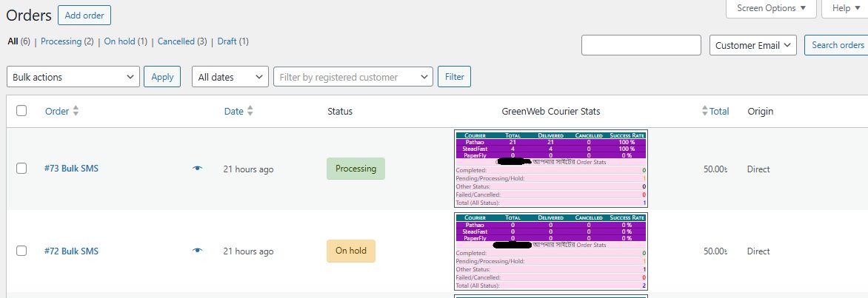The height and width of the screenshot is (298, 868).
Task: Click the Processing status badge of order #73
Action: point(355,169)
